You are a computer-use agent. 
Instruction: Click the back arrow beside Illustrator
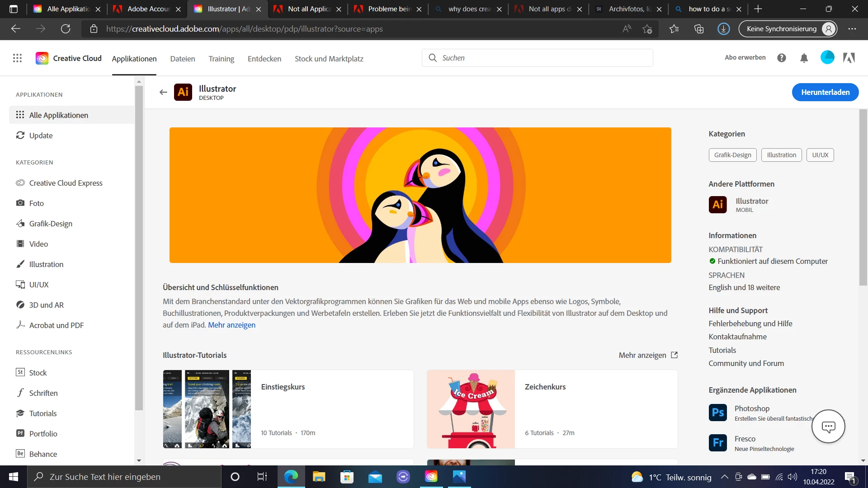(163, 92)
